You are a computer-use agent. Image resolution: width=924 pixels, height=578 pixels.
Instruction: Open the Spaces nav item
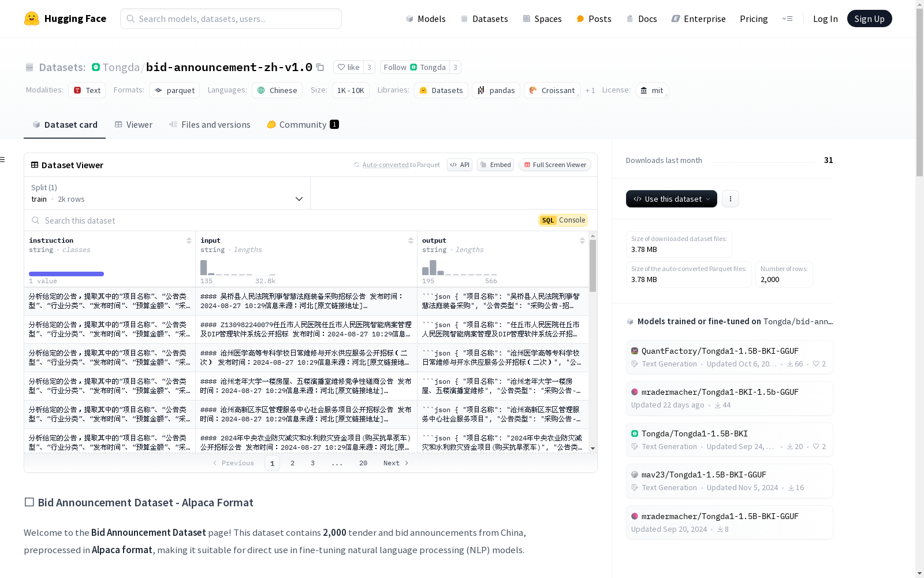[x=542, y=18]
